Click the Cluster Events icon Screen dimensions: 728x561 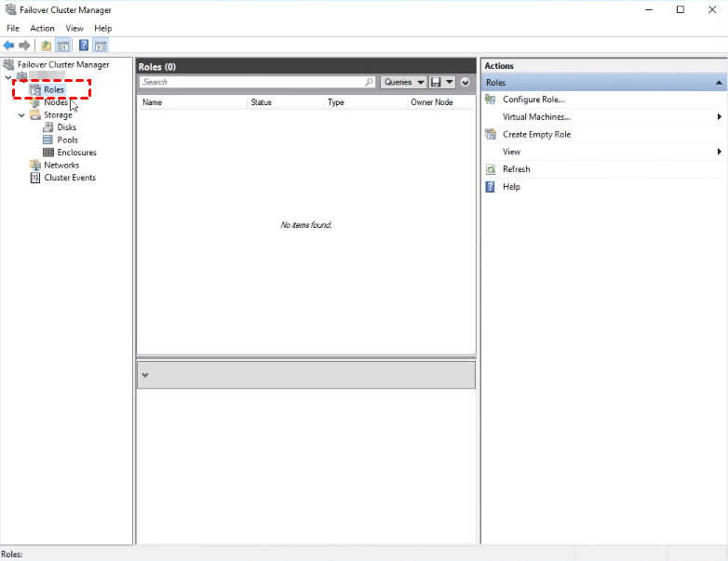[34, 178]
